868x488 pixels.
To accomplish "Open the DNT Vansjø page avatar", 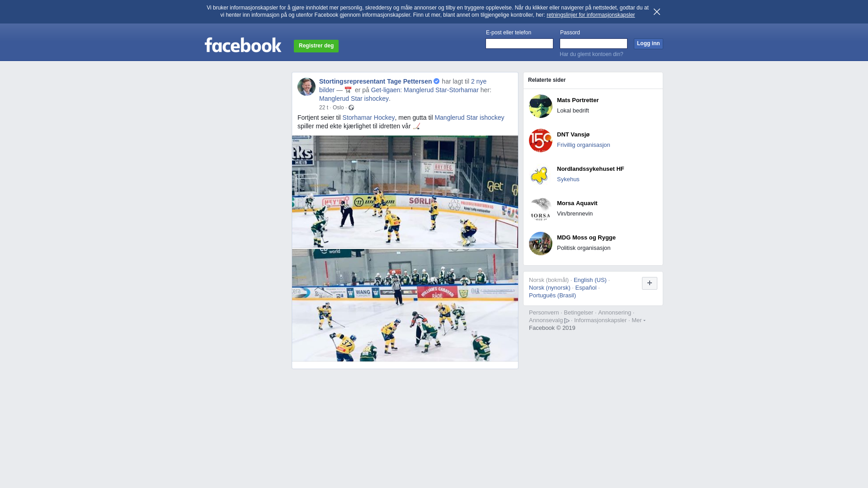I will [x=541, y=141].
